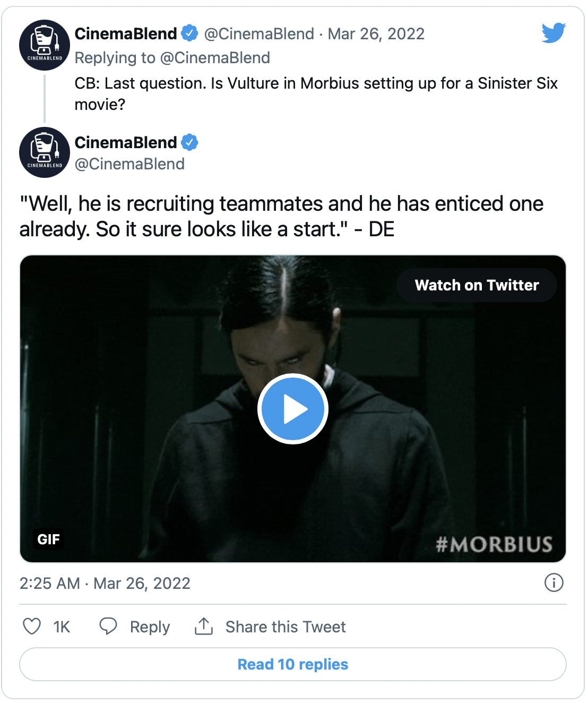Click the Mar 26, 2022 date in header

coord(376,34)
